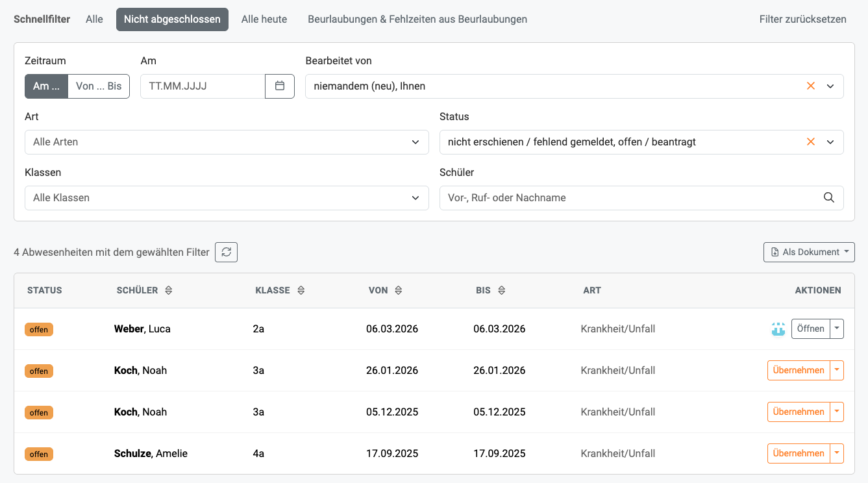The width and height of the screenshot is (868, 483).
Task: Click the refresh absences list icon
Action: click(x=226, y=252)
